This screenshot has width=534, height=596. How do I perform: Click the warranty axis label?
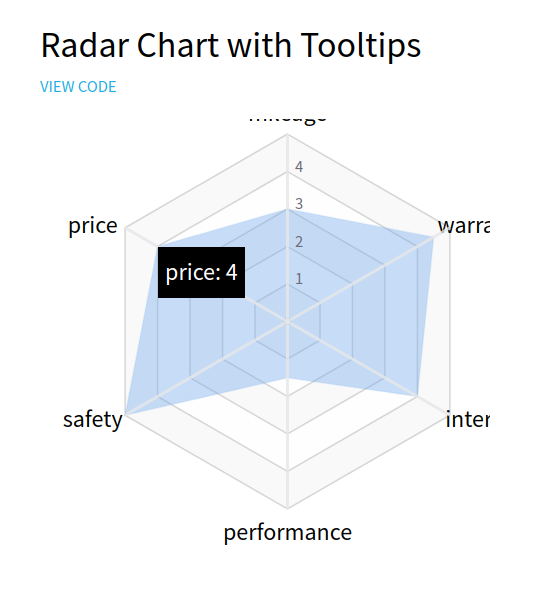click(463, 225)
